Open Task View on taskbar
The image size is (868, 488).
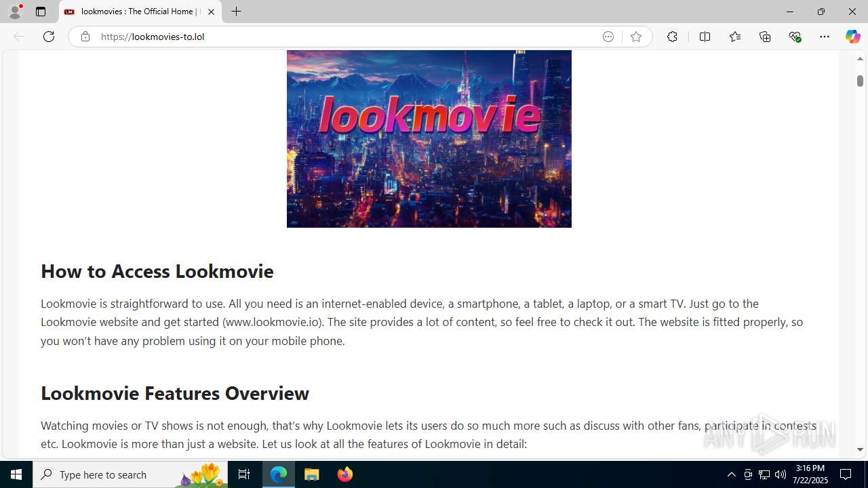pos(244,474)
